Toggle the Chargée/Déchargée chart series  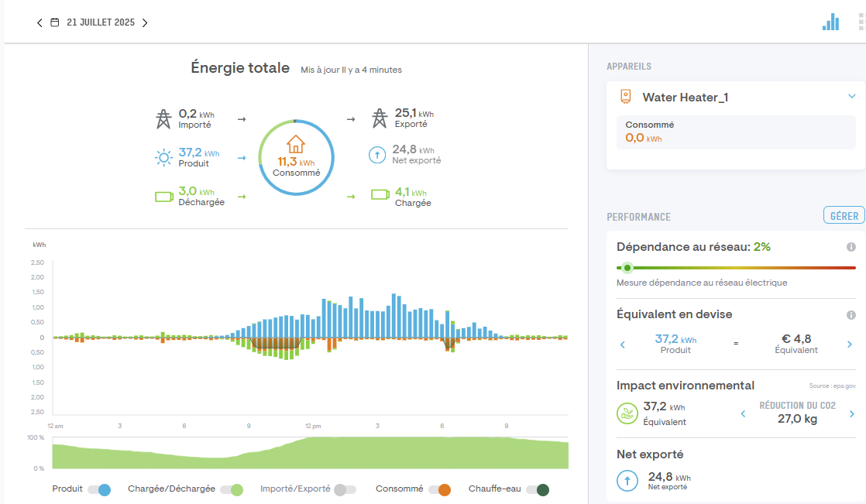coord(232,489)
